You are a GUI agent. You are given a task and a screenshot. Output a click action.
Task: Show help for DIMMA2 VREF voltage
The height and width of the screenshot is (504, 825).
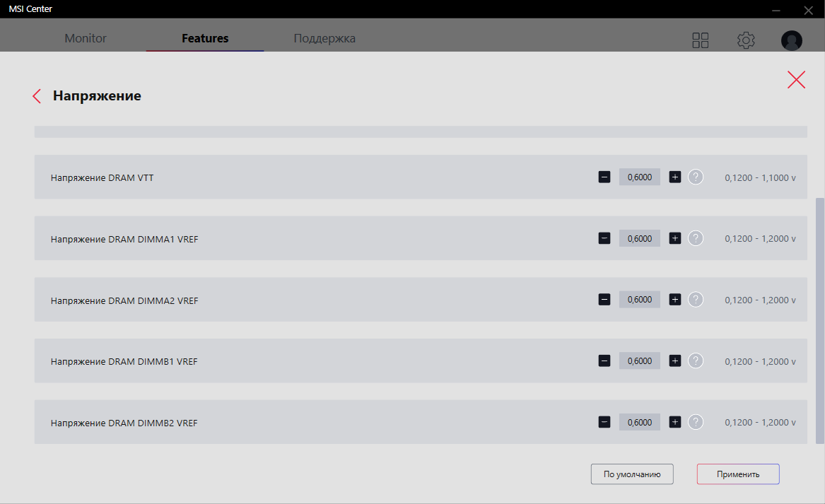[x=696, y=300]
